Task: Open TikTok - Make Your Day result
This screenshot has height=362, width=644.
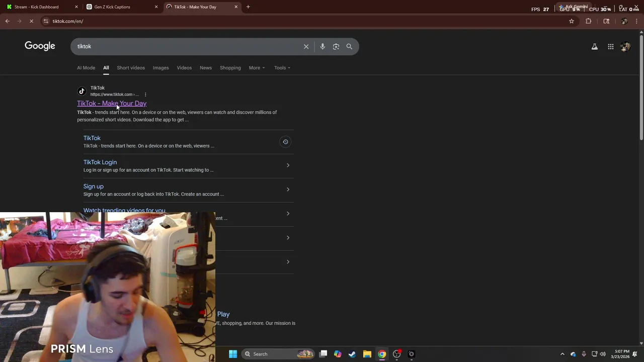Action: pyautogui.click(x=112, y=104)
